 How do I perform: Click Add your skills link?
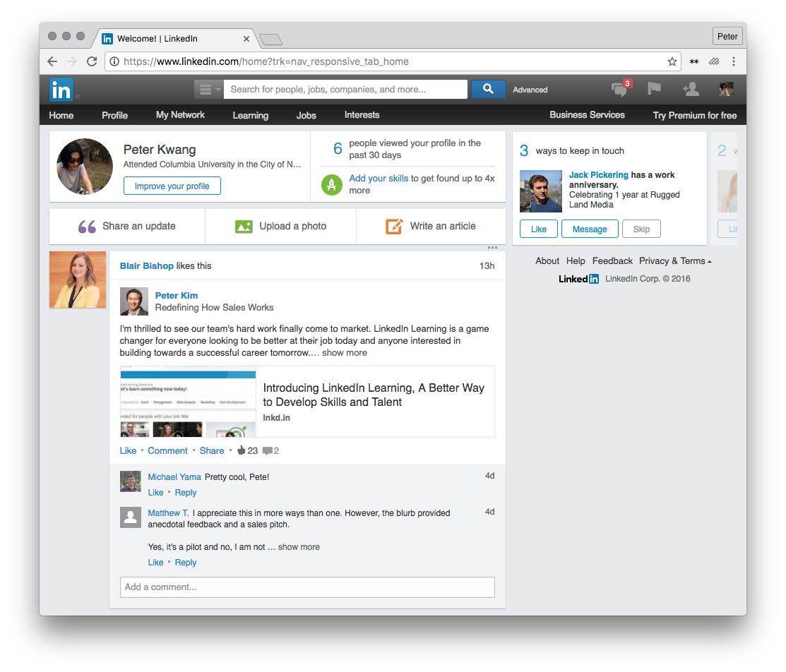(x=379, y=179)
